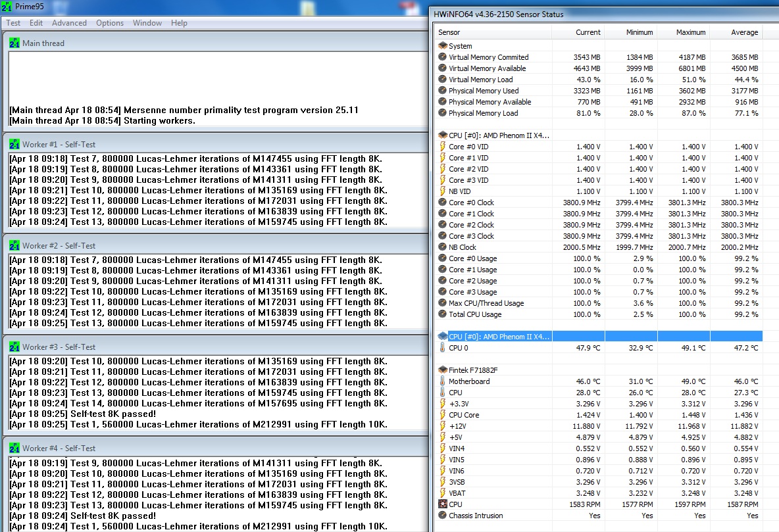Select the highlighted CPU [#0]: AMD Phenom II X4 row
779x532 pixels.
[599, 336]
